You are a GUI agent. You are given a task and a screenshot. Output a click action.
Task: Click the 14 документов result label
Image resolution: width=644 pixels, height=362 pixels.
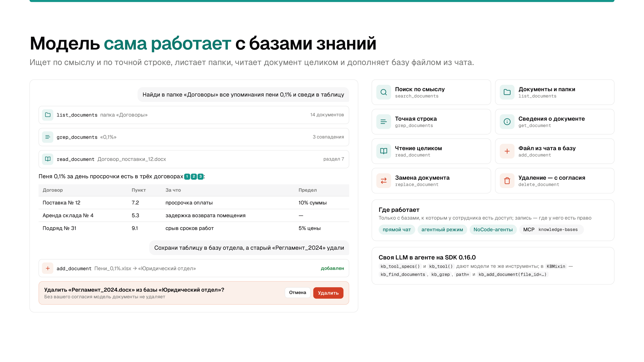327,115
